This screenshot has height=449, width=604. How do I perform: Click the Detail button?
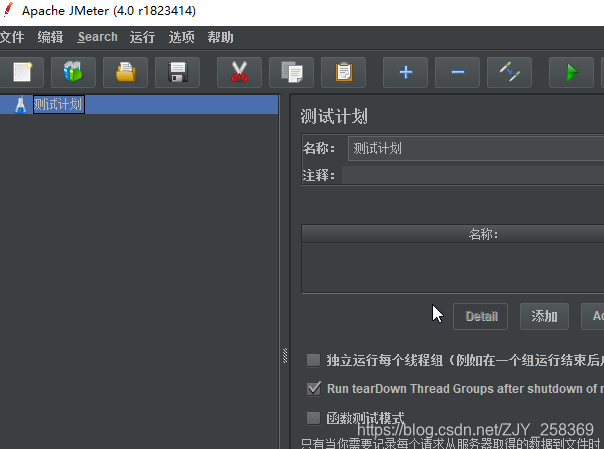[480, 317]
